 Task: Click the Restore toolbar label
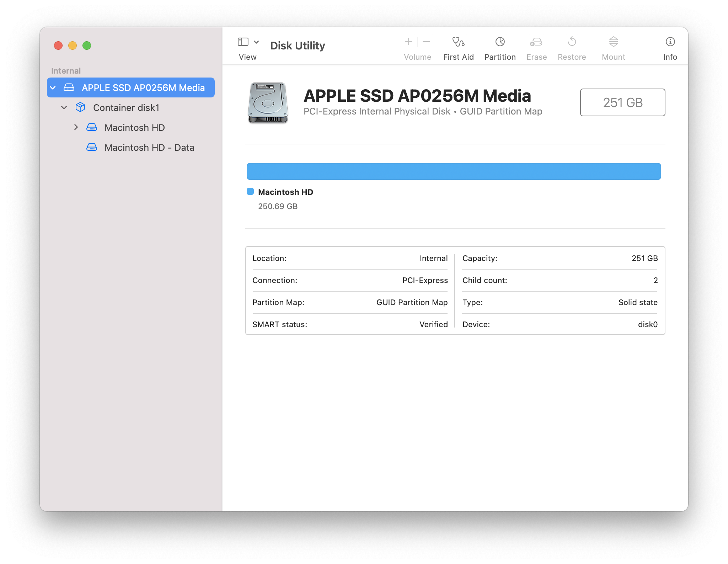(572, 57)
